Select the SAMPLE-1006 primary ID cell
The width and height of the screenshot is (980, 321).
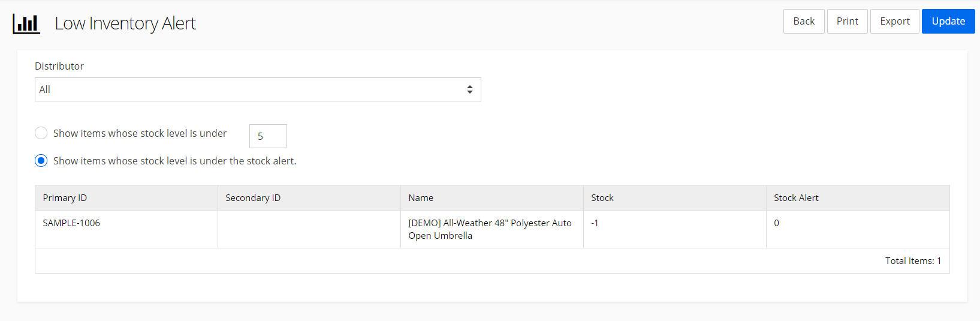point(126,229)
